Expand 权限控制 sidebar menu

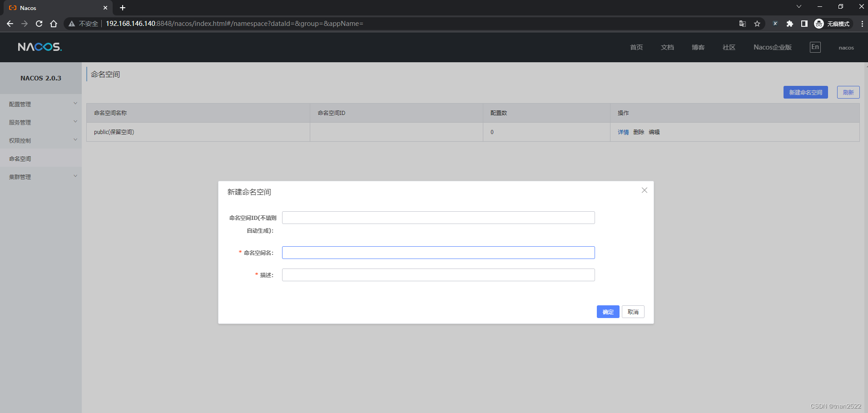coord(41,140)
